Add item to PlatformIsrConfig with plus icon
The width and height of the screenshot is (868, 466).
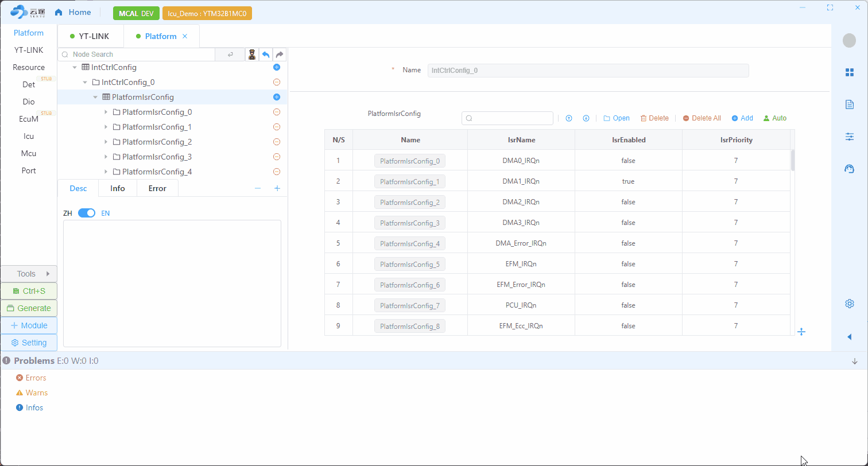pyautogui.click(x=276, y=97)
